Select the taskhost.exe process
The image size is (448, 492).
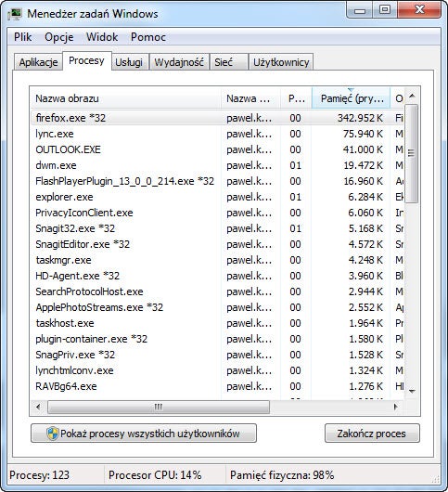(x=218, y=323)
